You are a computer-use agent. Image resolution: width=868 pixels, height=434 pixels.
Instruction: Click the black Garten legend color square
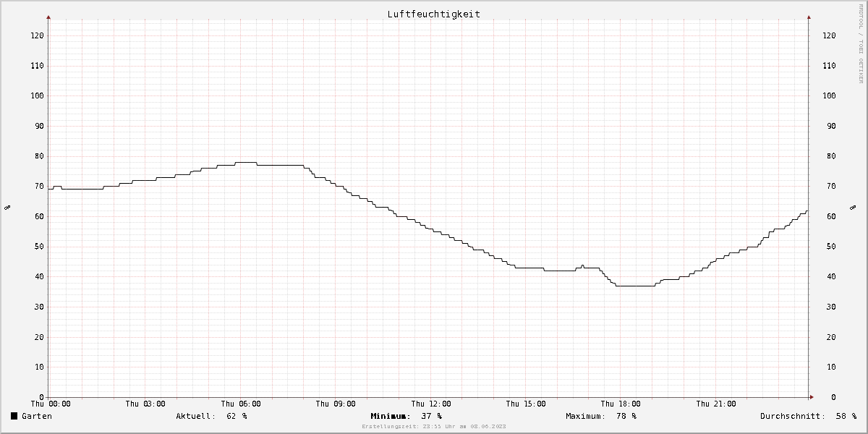[x=14, y=416]
